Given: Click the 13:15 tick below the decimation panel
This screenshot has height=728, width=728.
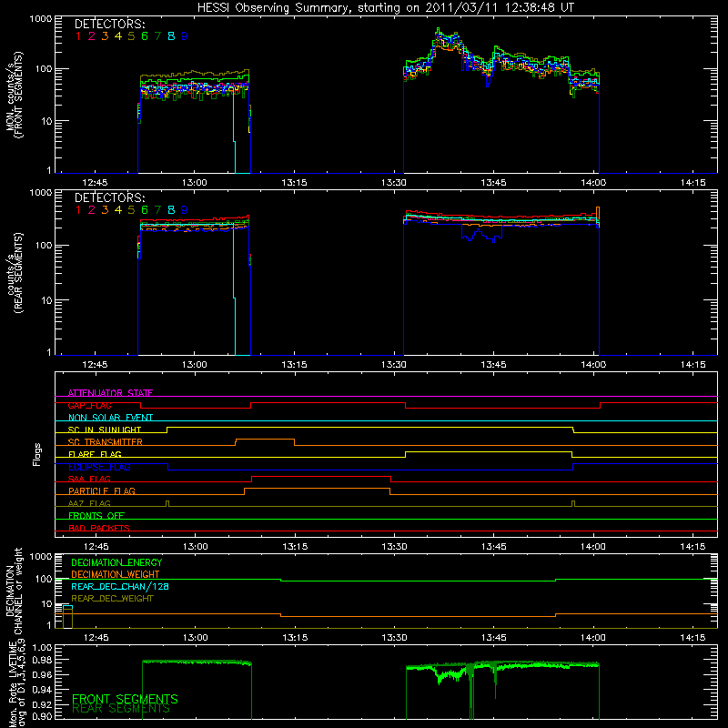Looking at the screenshot, I should pyautogui.click(x=294, y=638).
